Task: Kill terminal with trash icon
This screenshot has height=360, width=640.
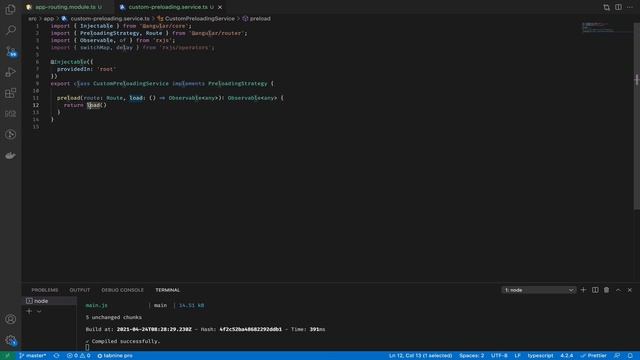Action: click(x=607, y=290)
